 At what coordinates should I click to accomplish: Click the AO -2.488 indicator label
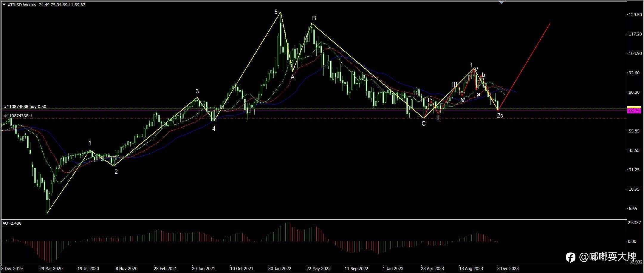[12, 223]
